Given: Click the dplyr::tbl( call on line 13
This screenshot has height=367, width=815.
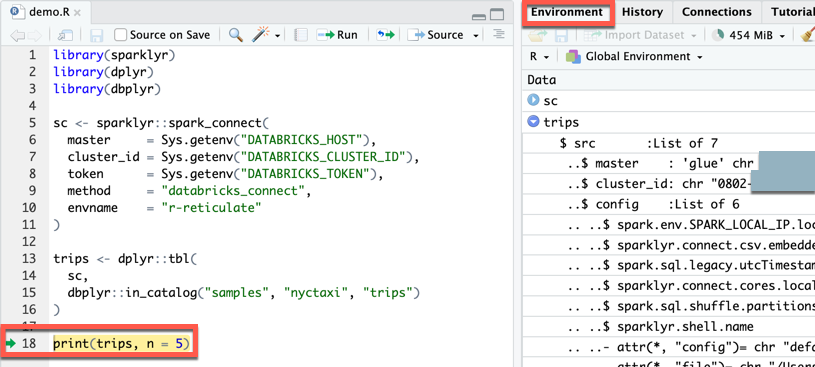Looking at the screenshot, I should coord(158,258).
